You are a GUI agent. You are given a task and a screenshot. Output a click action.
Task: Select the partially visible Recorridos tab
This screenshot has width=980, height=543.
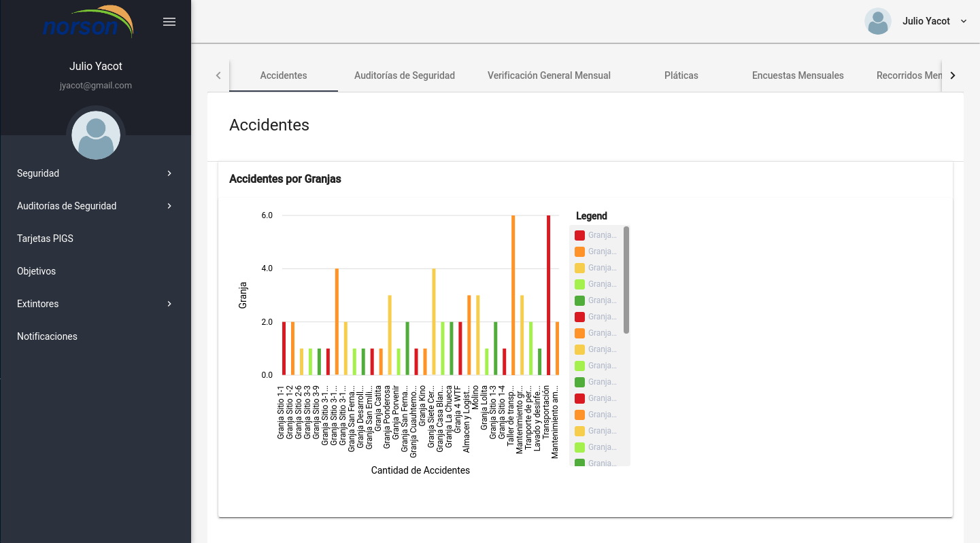click(909, 75)
